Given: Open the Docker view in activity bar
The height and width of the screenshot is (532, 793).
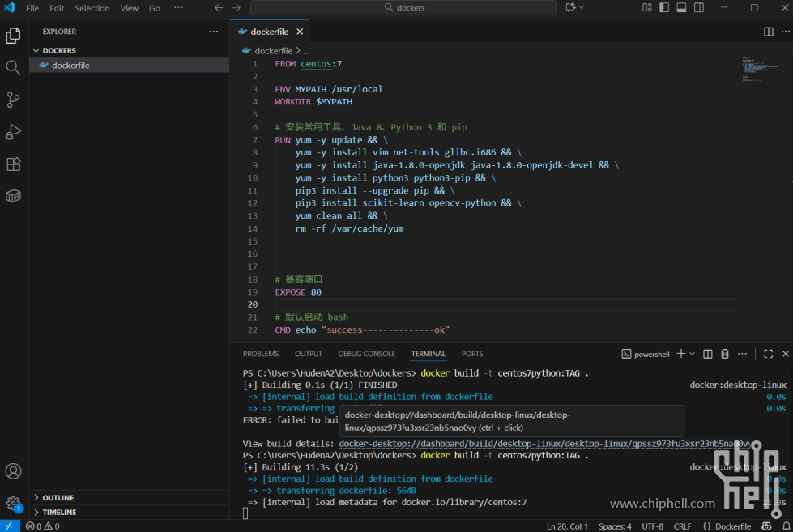Looking at the screenshot, I should tap(13, 196).
